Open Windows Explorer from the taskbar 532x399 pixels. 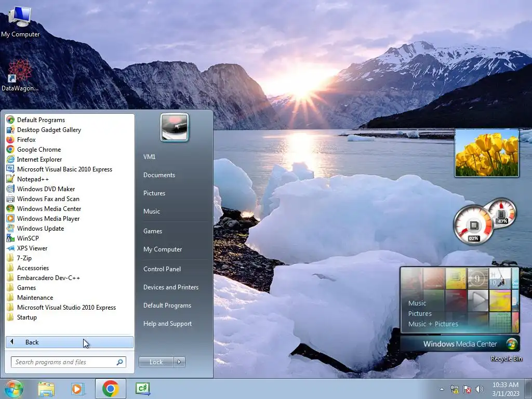pyautogui.click(x=46, y=389)
